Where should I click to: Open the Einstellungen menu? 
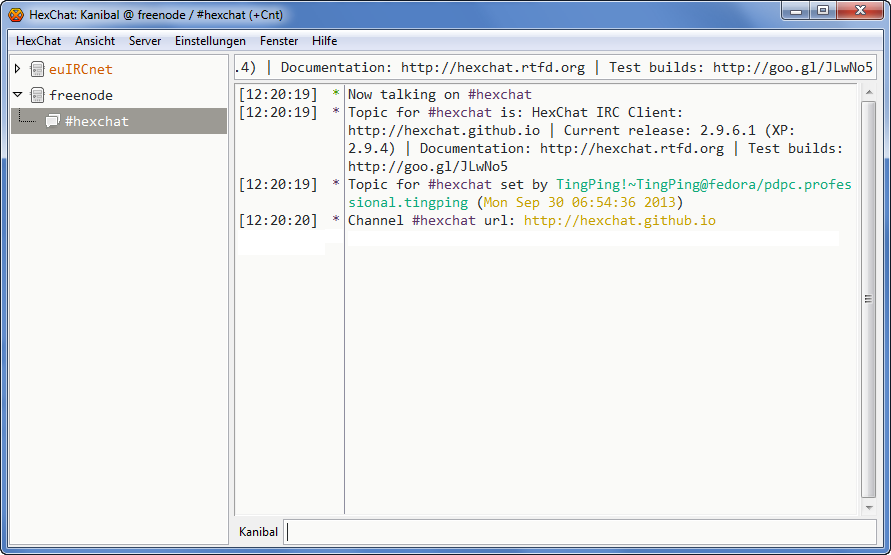coord(210,41)
